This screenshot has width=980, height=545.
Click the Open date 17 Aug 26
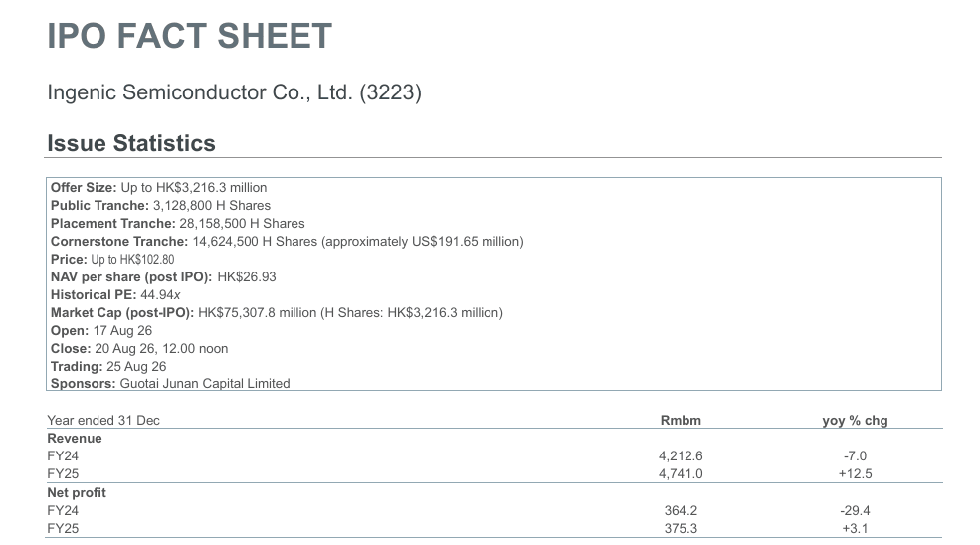click(122, 330)
